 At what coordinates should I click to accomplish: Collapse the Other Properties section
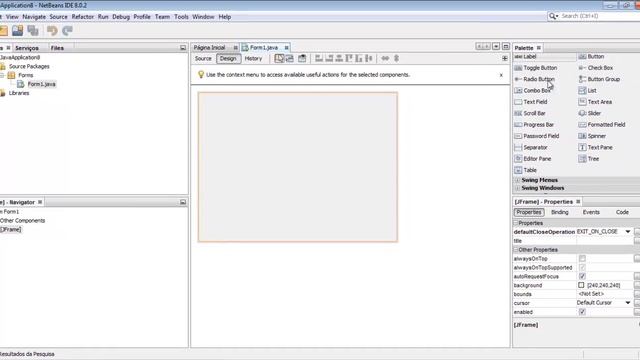pos(516,250)
